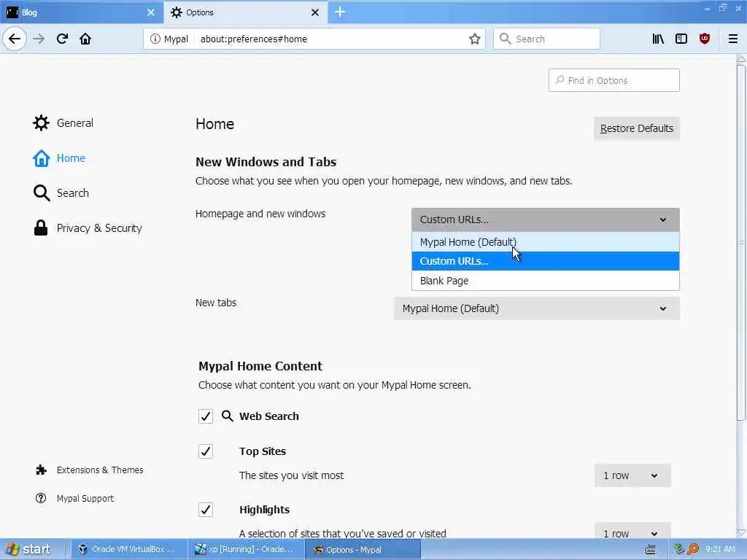Choose Blank Page option
Viewport: 747px width, 560px height.
point(546,281)
